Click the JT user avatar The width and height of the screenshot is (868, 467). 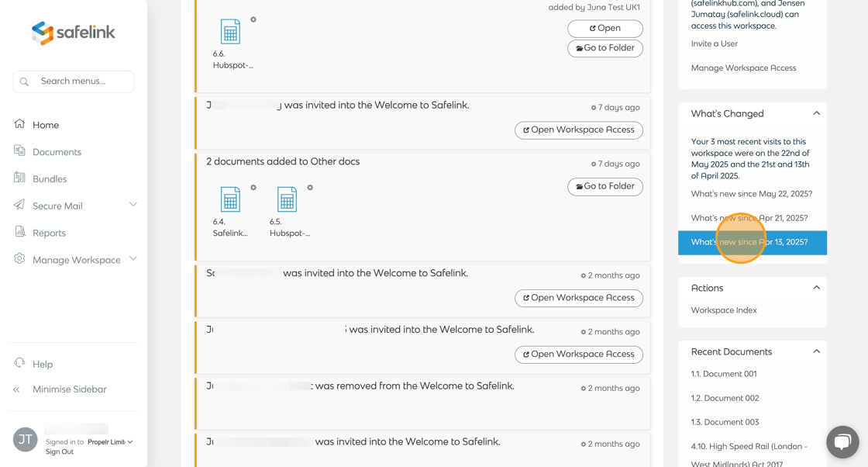(x=25, y=439)
